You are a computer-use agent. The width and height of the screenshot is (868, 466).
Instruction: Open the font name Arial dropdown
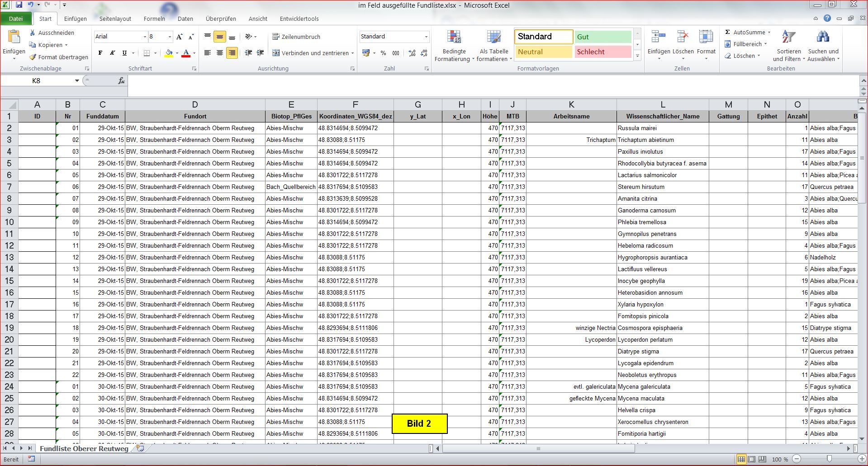(145, 37)
